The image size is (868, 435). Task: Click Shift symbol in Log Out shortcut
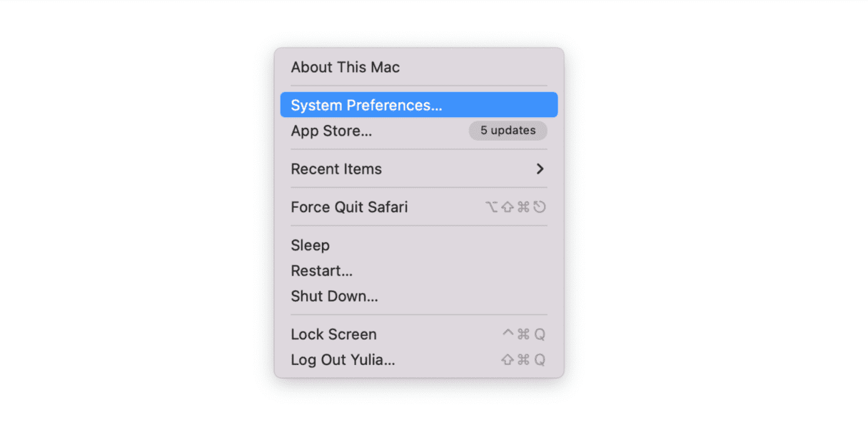[508, 360]
